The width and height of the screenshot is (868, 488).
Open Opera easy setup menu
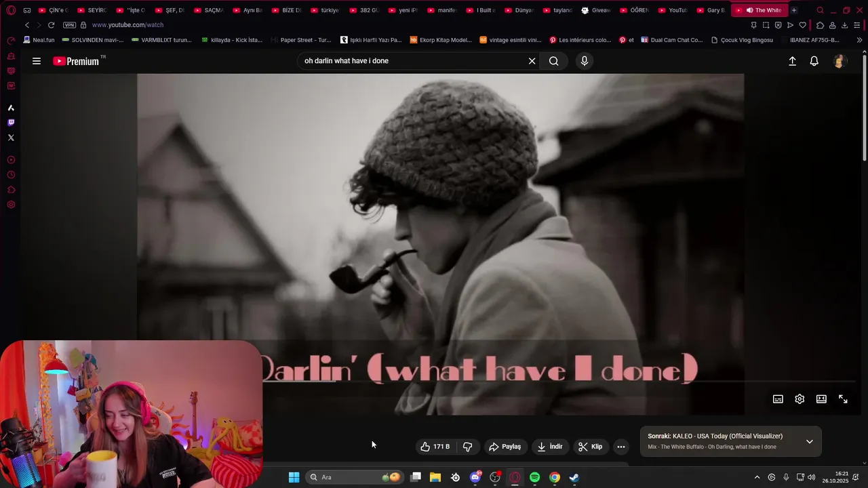pos(857,25)
